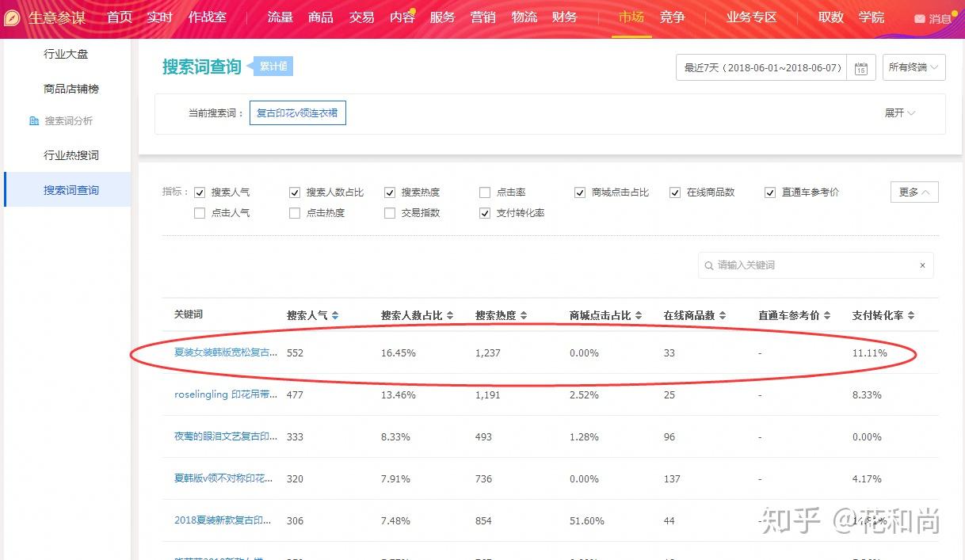Check the 交易指数 checkbox
The image size is (965, 560).
coord(390,213)
